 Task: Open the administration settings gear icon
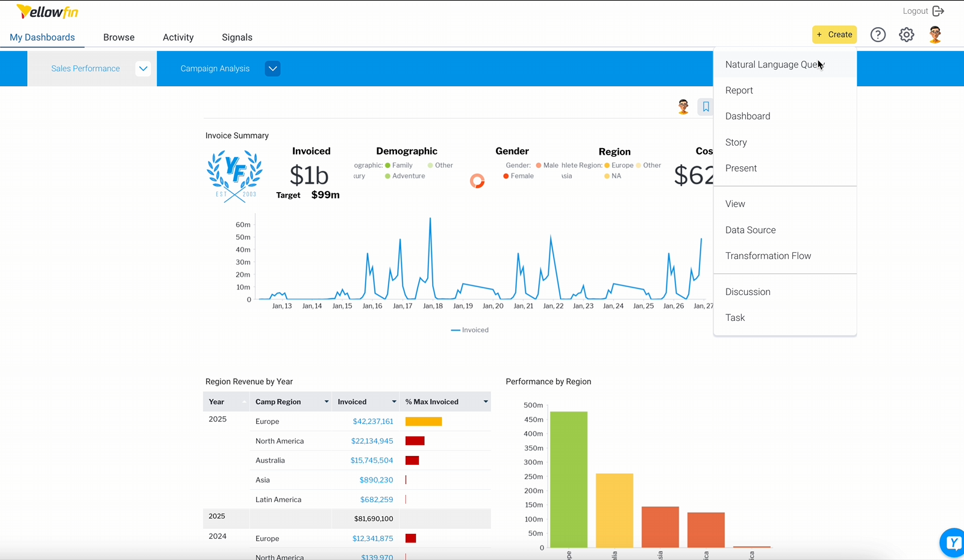pos(906,34)
